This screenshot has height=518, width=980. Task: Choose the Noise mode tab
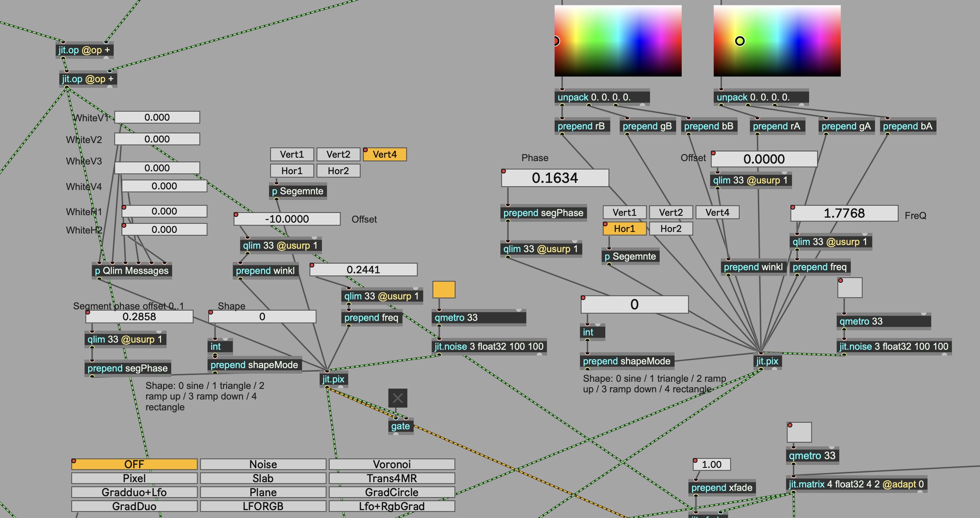pos(263,464)
